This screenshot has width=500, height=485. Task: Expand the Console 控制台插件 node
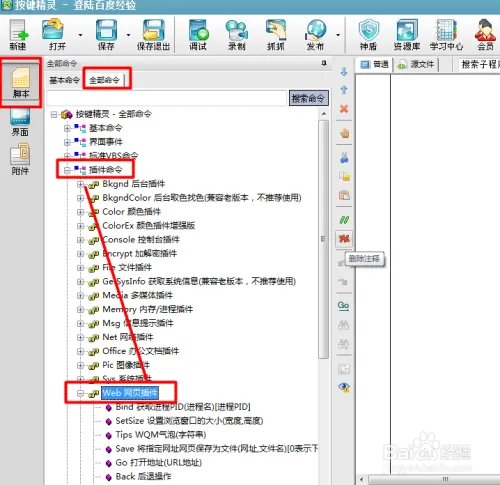(x=80, y=240)
